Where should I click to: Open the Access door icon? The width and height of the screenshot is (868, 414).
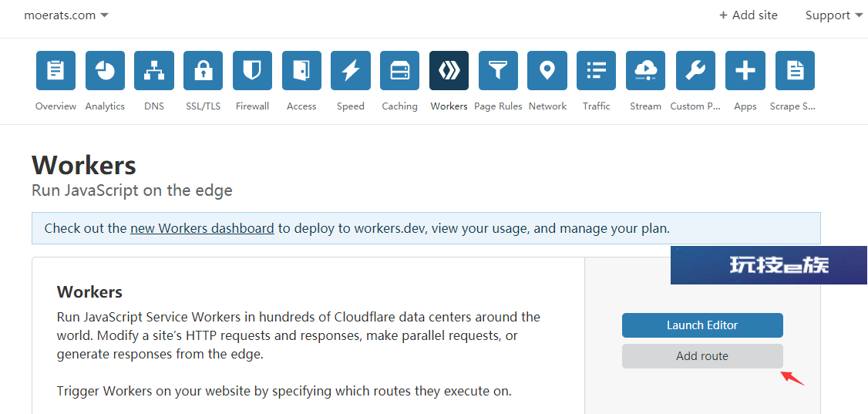301,70
